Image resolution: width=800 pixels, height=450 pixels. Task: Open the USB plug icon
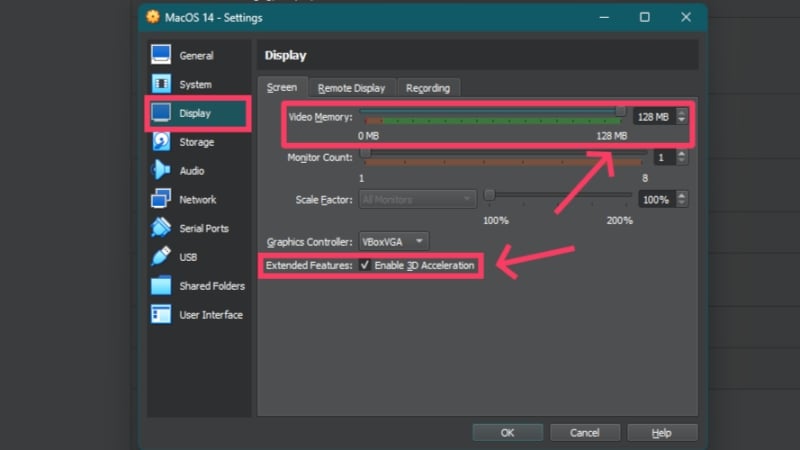click(161, 256)
